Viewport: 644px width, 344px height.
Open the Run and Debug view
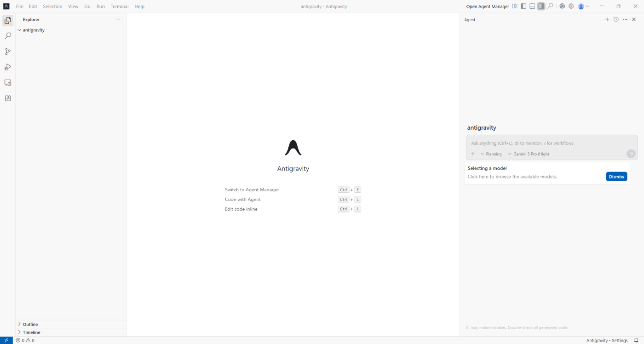click(x=8, y=67)
